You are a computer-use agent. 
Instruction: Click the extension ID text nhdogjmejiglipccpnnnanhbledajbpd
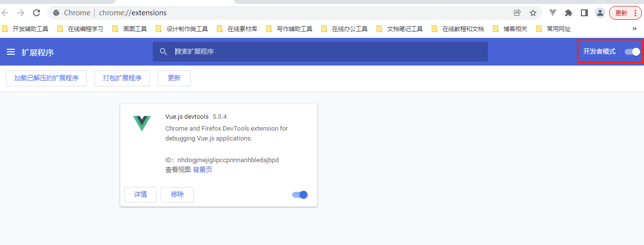(228, 160)
